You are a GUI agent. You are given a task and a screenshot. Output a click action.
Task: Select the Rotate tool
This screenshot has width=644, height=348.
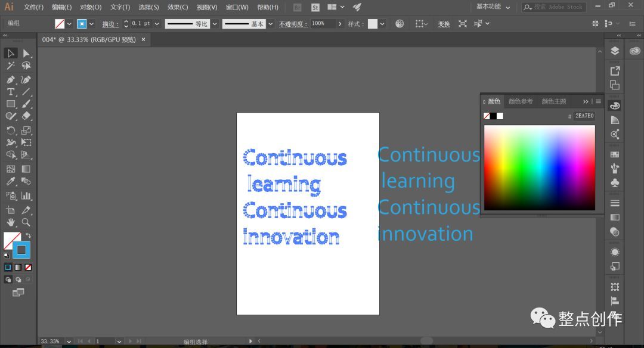click(x=11, y=130)
